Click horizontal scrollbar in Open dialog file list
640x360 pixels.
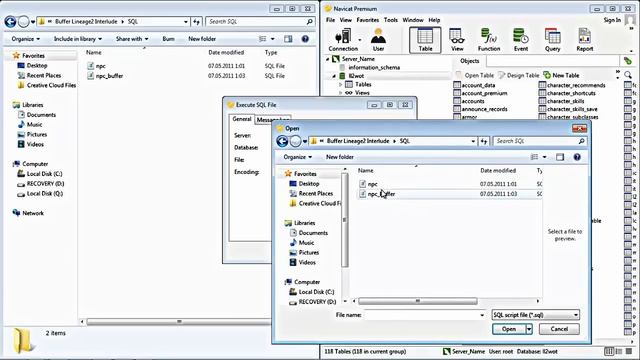point(418,301)
